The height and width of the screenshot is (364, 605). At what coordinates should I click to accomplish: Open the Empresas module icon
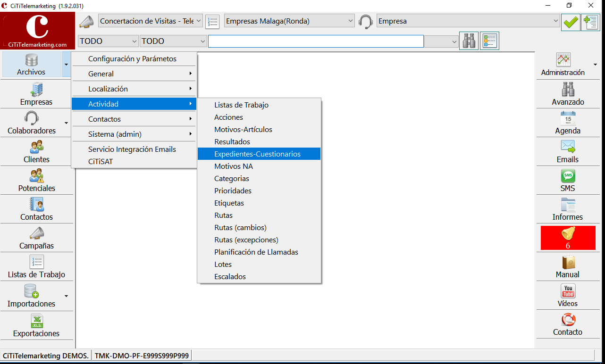[36, 94]
